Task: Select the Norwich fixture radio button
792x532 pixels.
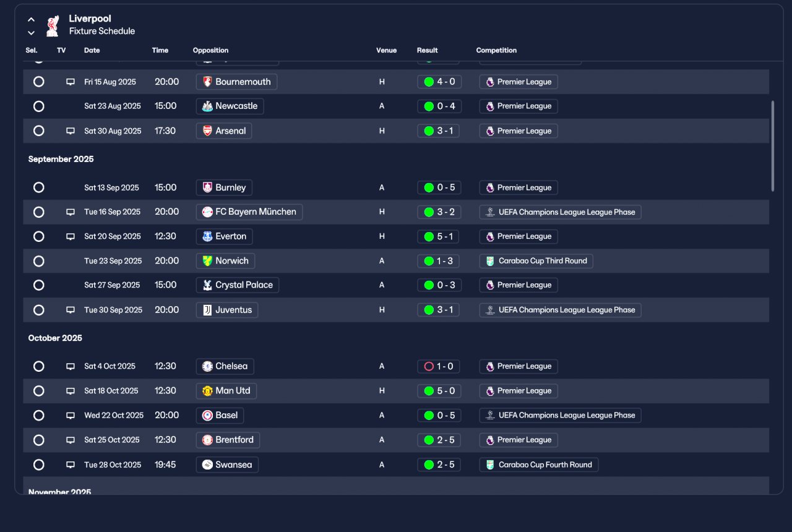Action: click(x=39, y=261)
